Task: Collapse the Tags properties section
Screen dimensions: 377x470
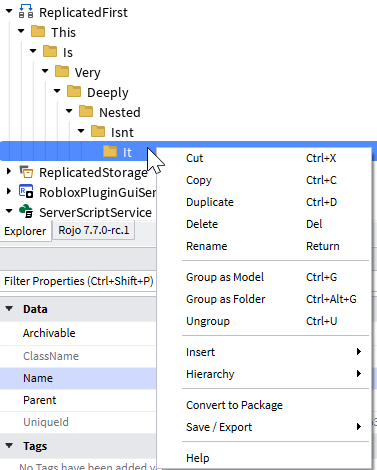Action: point(9,446)
